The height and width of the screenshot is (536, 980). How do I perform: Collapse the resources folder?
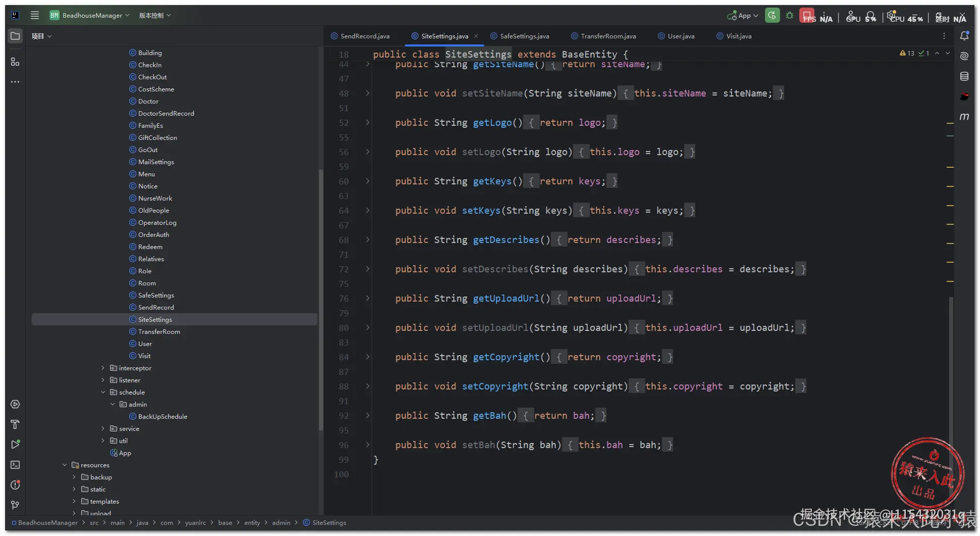click(65, 465)
